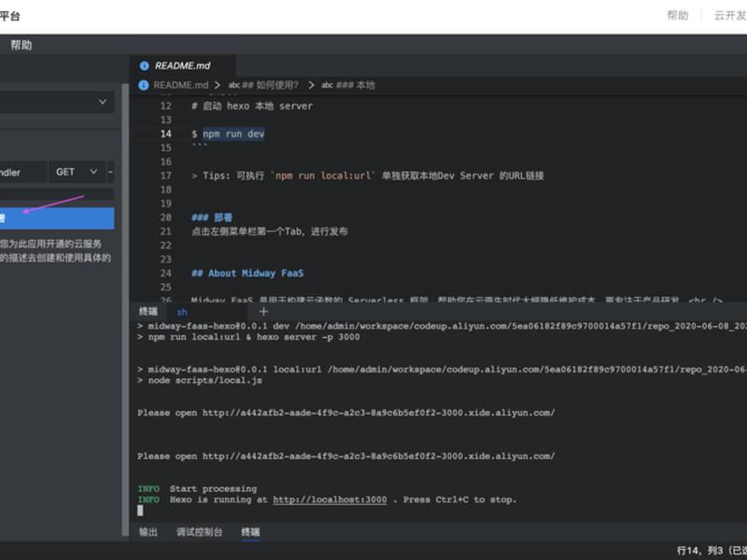Click the '# 启动 hexo 本地 server' comment line
This screenshot has width=747, height=560.
(252, 106)
